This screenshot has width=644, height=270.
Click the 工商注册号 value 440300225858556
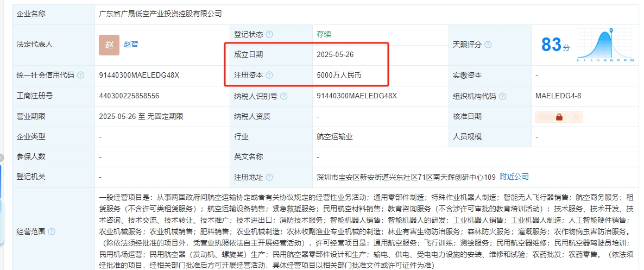pos(129,96)
